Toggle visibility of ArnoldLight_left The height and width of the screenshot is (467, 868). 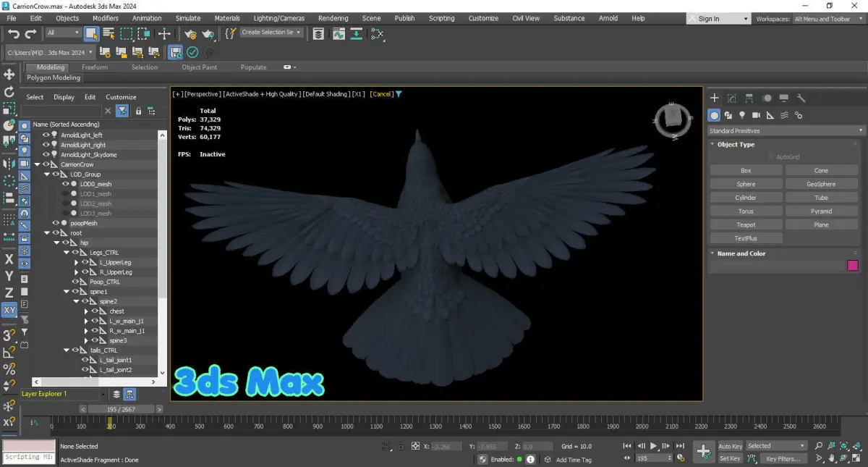[x=46, y=135]
